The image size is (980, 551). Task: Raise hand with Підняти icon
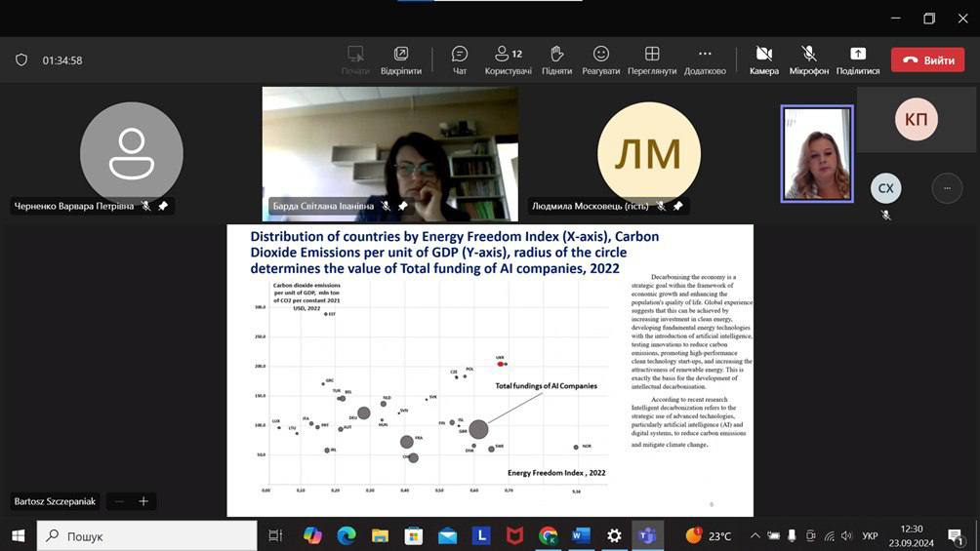tap(556, 59)
